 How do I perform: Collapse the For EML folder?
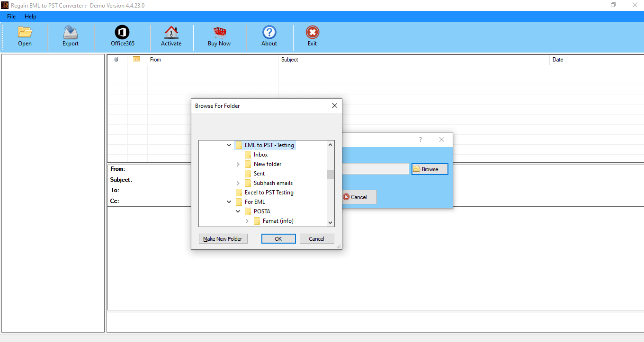[x=229, y=202]
